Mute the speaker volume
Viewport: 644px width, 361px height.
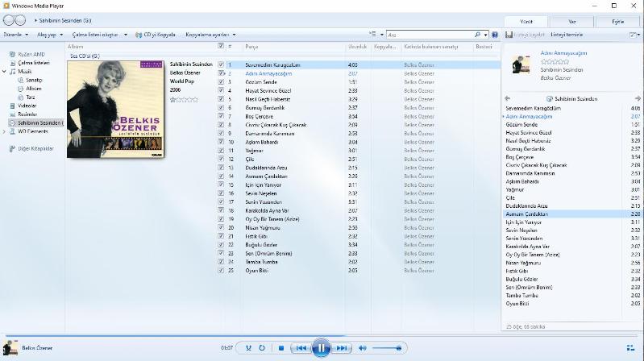(x=362, y=348)
